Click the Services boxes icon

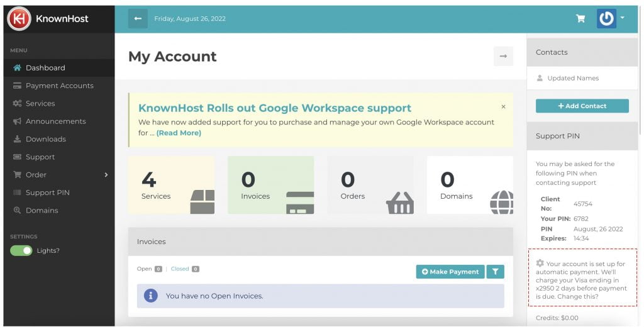point(203,202)
